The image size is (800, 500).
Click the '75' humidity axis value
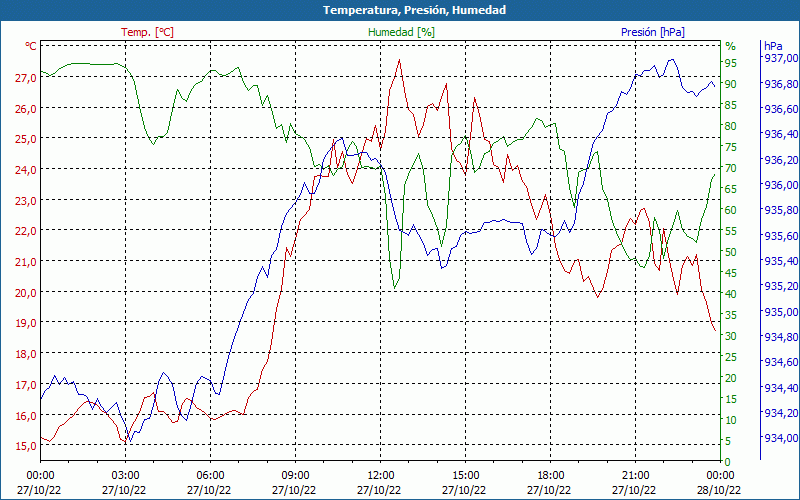tap(731, 147)
